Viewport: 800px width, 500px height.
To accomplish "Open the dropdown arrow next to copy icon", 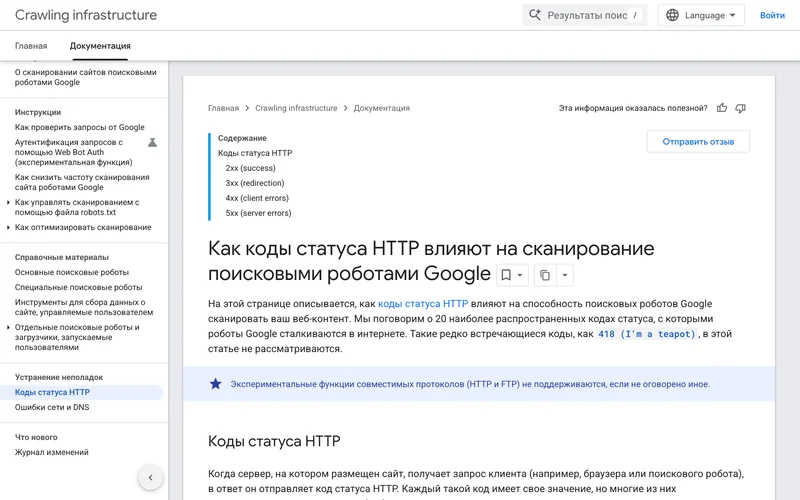I will point(565,275).
